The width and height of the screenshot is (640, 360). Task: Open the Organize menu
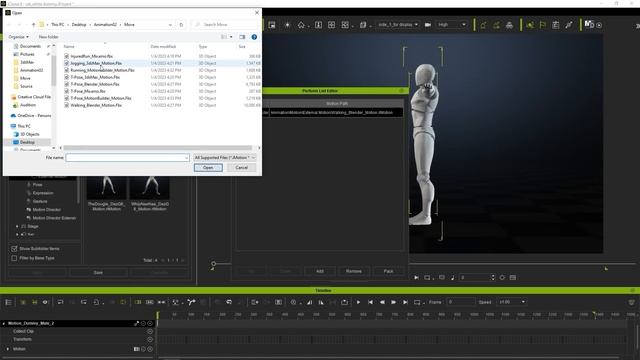point(18,37)
